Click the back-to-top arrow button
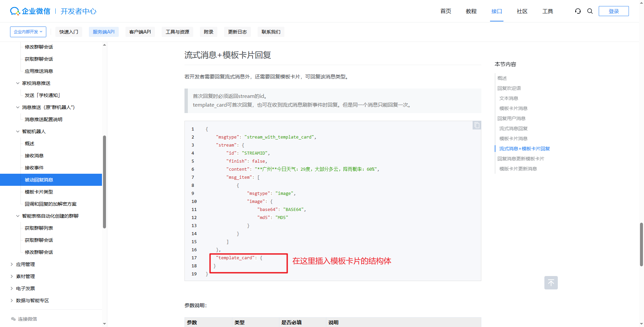Screen dimensions: 644x327 click(x=551, y=283)
